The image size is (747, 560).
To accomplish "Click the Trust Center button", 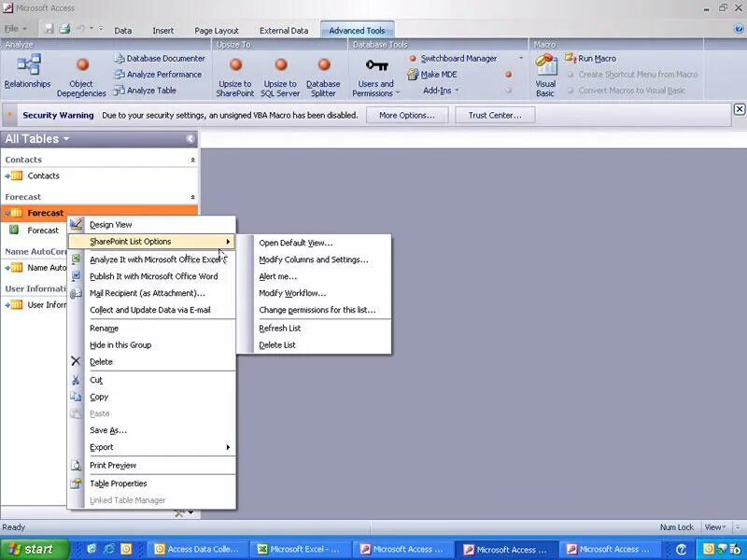I will click(x=495, y=115).
